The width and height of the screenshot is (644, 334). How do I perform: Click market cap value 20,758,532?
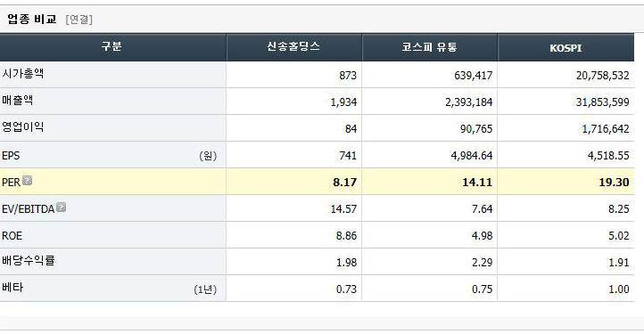602,76
